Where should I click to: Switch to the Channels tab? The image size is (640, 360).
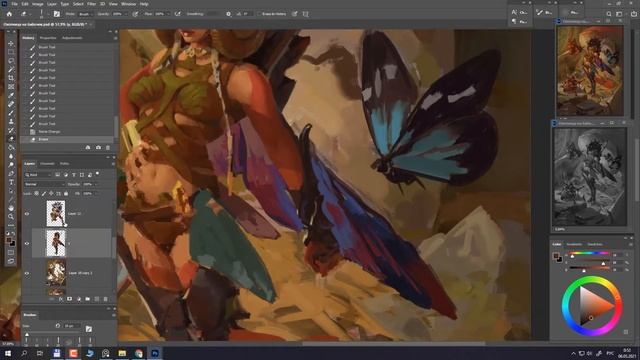(47, 164)
